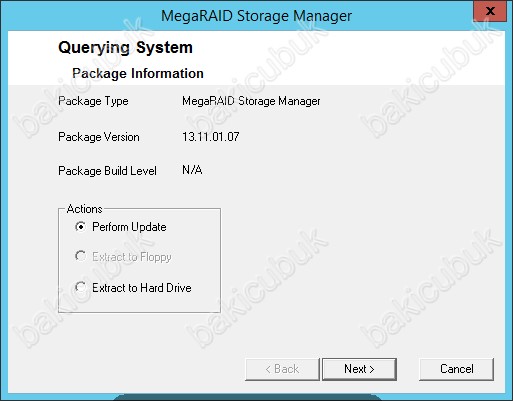Click the Package Information subheading

pos(138,74)
